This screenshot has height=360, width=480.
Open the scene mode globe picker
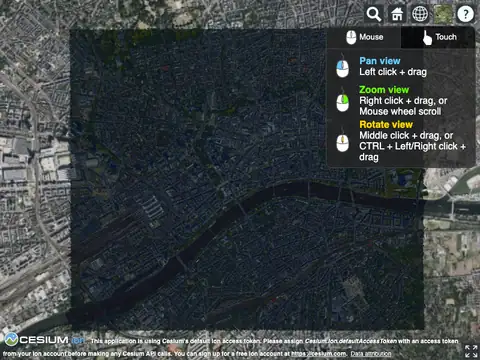[x=420, y=14]
